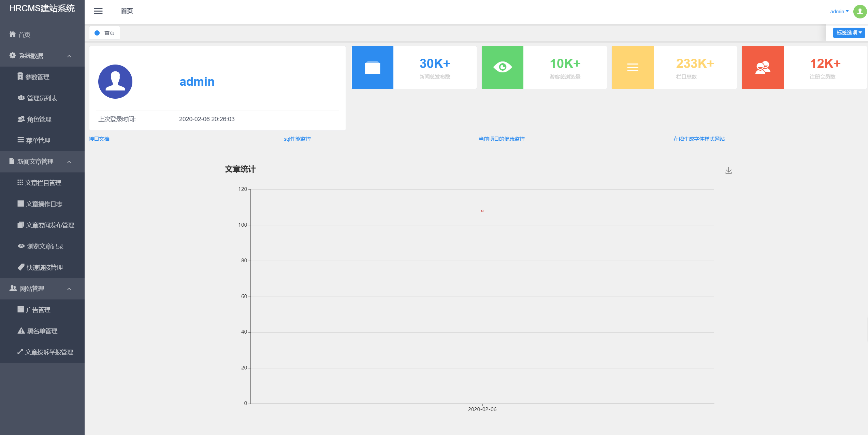Click the data point on the chart
Screen dimensions: 868x435
pos(482,211)
